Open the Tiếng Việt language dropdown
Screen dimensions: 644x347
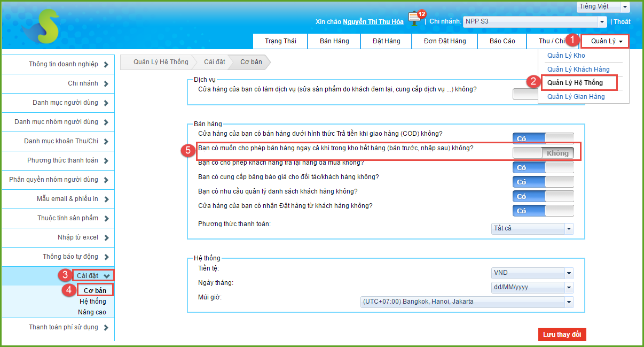pyautogui.click(x=603, y=7)
